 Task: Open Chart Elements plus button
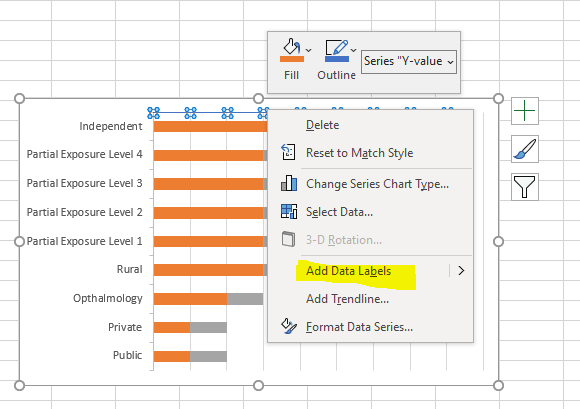coord(525,111)
